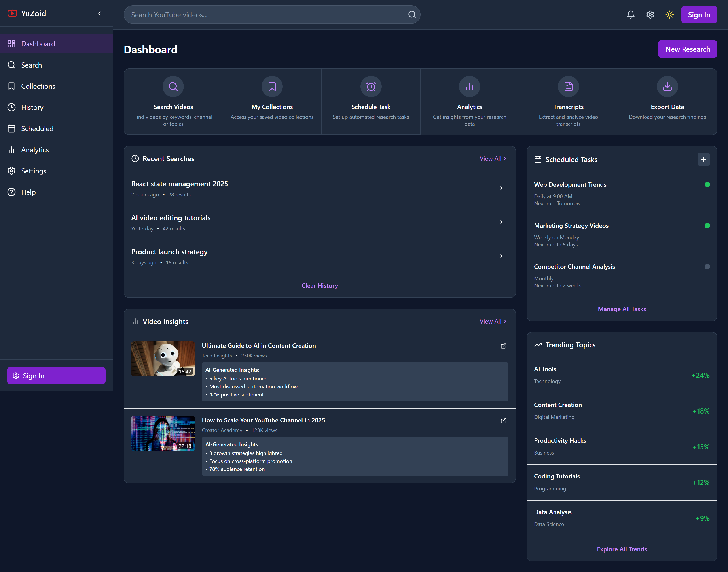728x572 pixels.
Task: Expand the React state management 2025 search
Action: [x=501, y=188]
